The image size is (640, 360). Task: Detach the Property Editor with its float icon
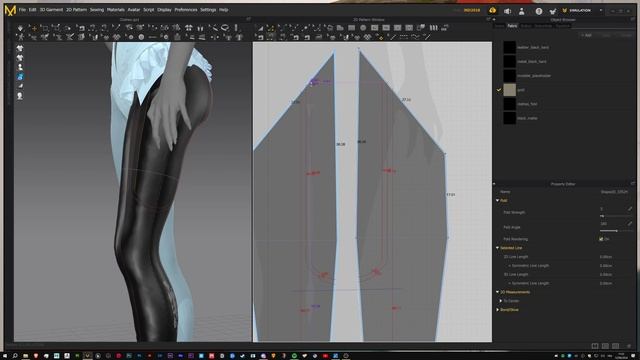(633, 184)
